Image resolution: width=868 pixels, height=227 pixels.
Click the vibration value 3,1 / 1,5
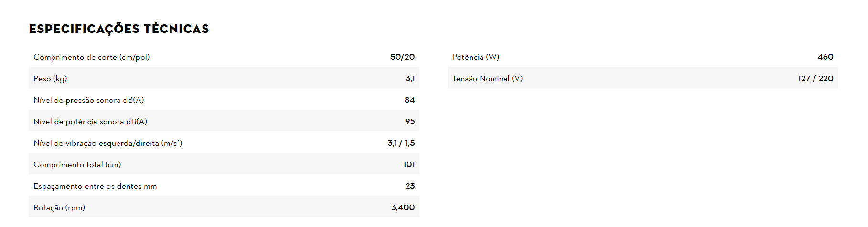(401, 143)
